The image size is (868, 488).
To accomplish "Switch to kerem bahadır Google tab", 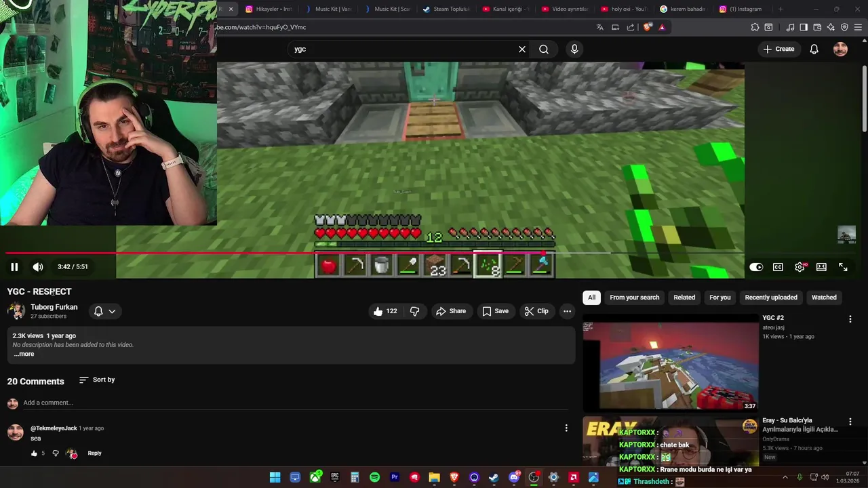I will 683,9.
